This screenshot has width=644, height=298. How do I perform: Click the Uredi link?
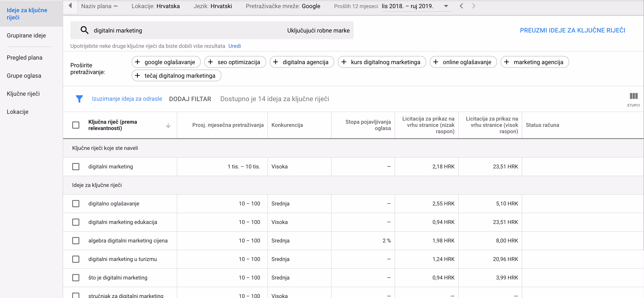click(x=235, y=46)
